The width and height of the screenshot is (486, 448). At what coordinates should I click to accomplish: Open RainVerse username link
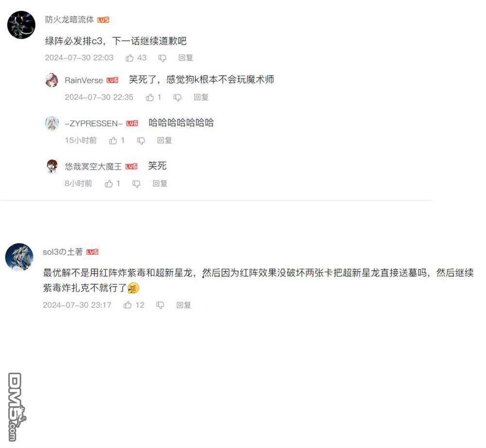84,81
